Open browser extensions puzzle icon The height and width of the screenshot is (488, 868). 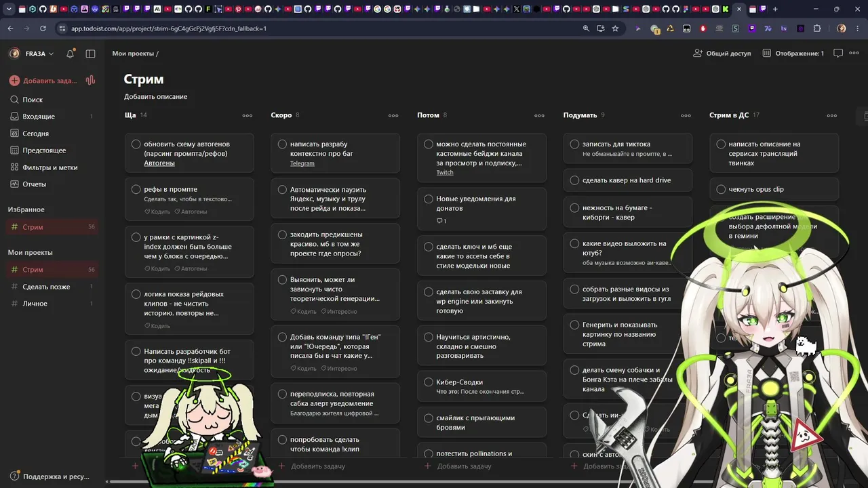816,28
